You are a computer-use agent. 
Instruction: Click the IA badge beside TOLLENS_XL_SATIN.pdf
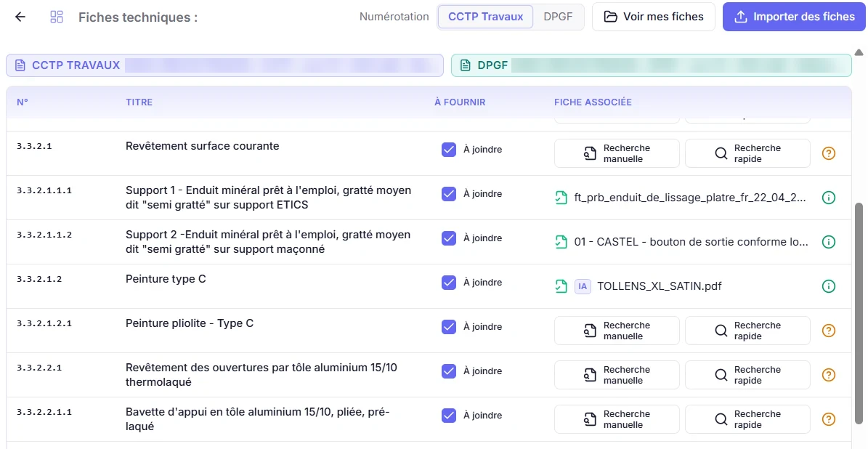click(583, 286)
